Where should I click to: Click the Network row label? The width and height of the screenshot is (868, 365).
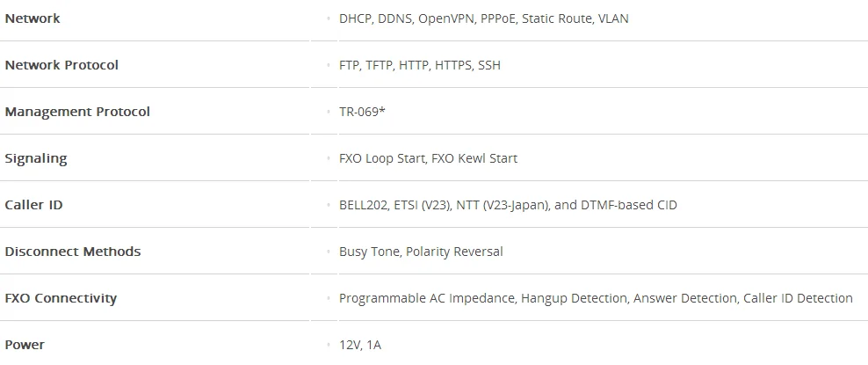33,18
